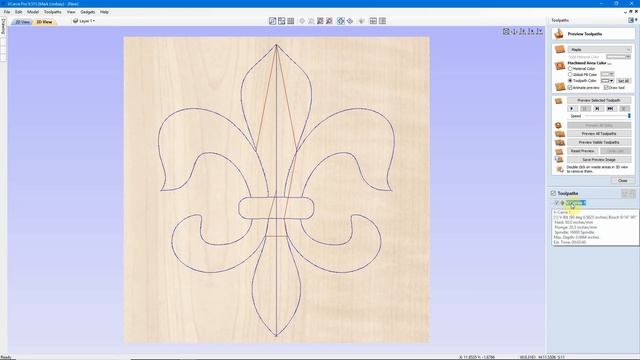Open the Global Fill Color dropdown
This screenshot has width=640, height=360.
tap(607, 74)
